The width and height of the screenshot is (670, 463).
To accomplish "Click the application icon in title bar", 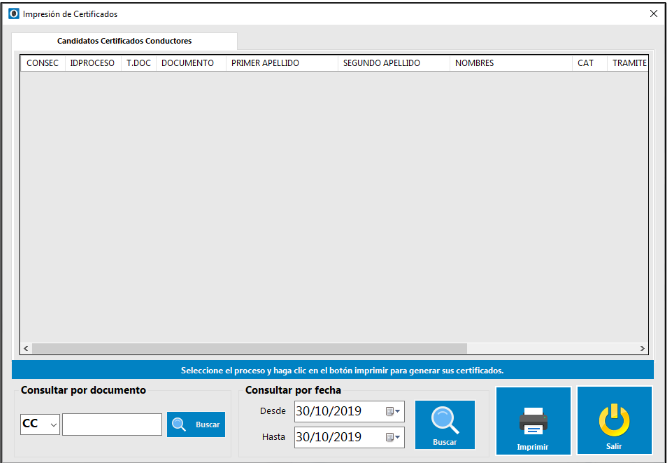I will tap(14, 14).
